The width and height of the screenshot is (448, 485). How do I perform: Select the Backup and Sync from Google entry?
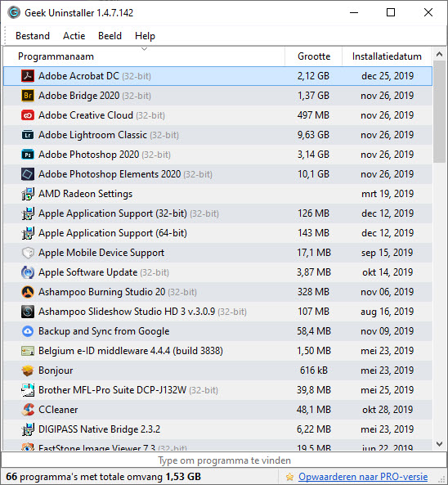104,331
